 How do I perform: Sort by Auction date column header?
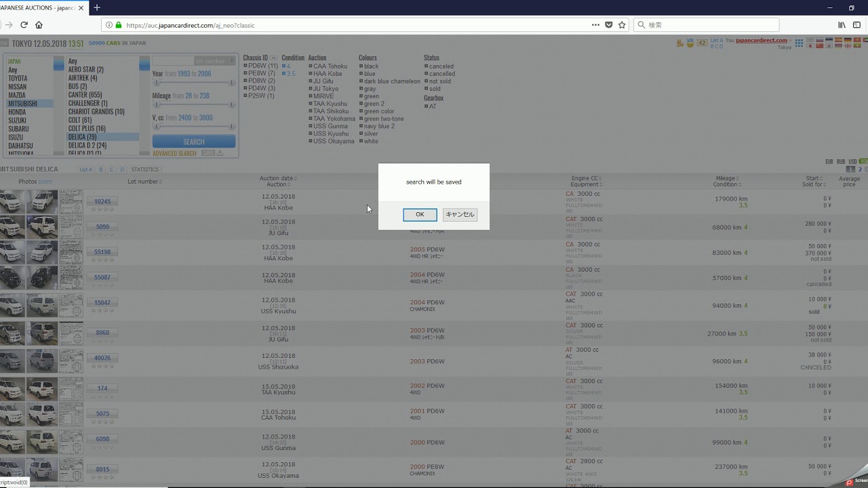[278, 178]
